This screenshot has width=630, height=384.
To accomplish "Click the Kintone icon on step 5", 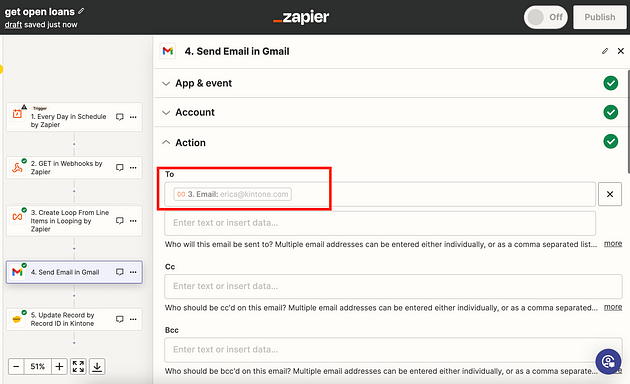I will coord(17,319).
